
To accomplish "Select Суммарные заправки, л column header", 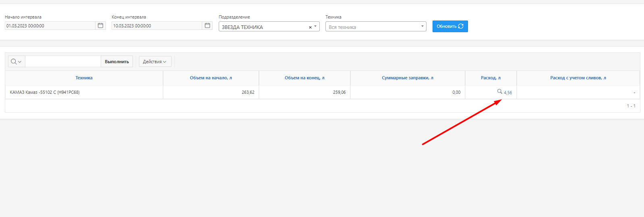I will tap(408, 78).
